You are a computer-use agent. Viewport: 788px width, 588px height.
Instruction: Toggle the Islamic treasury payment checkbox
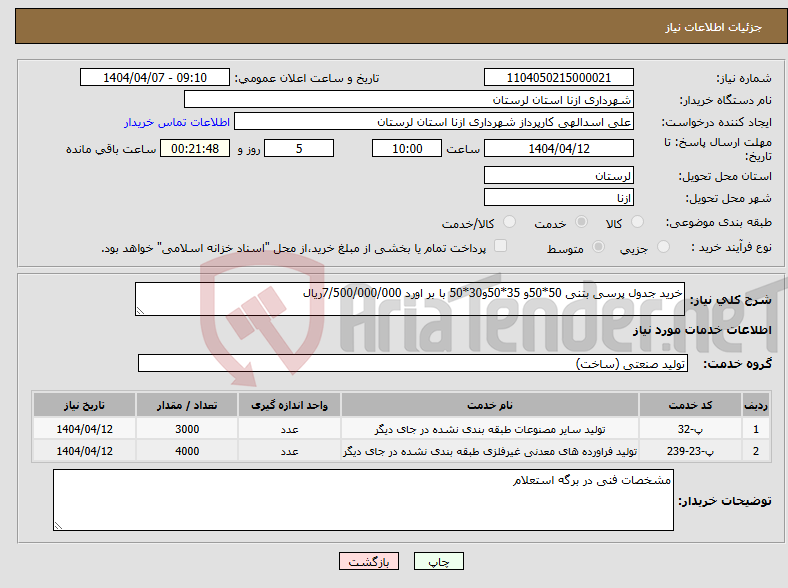click(x=500, y=246)
